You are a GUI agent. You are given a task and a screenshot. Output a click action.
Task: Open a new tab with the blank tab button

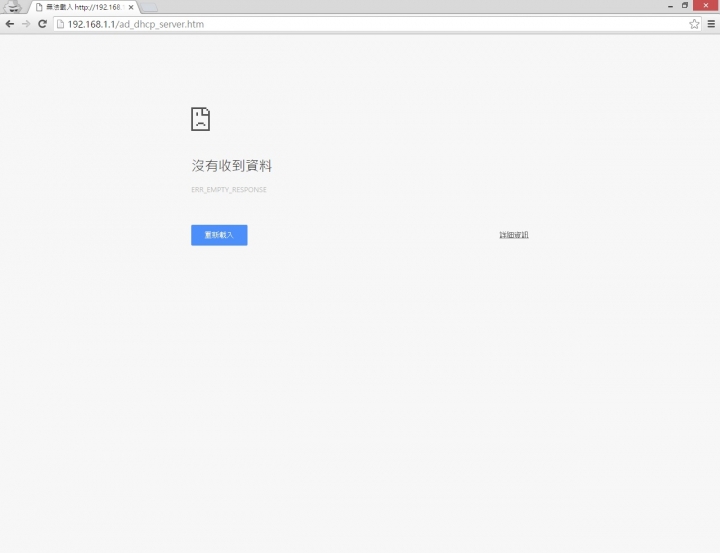coord(148,7)
